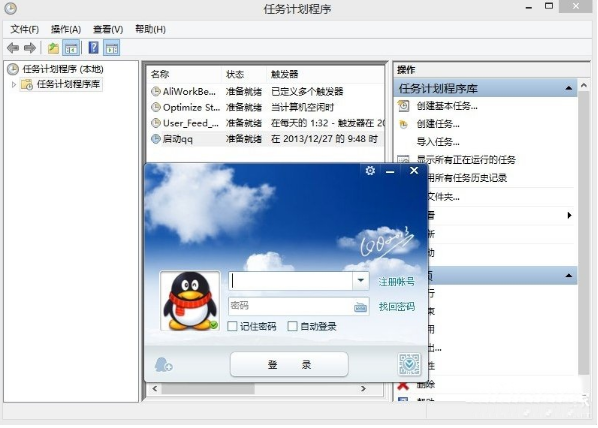The width and height of the screenshot is (598, 428).
Task: Tick the 记住密码 checkbox
Action: click(x=232, y=326)
